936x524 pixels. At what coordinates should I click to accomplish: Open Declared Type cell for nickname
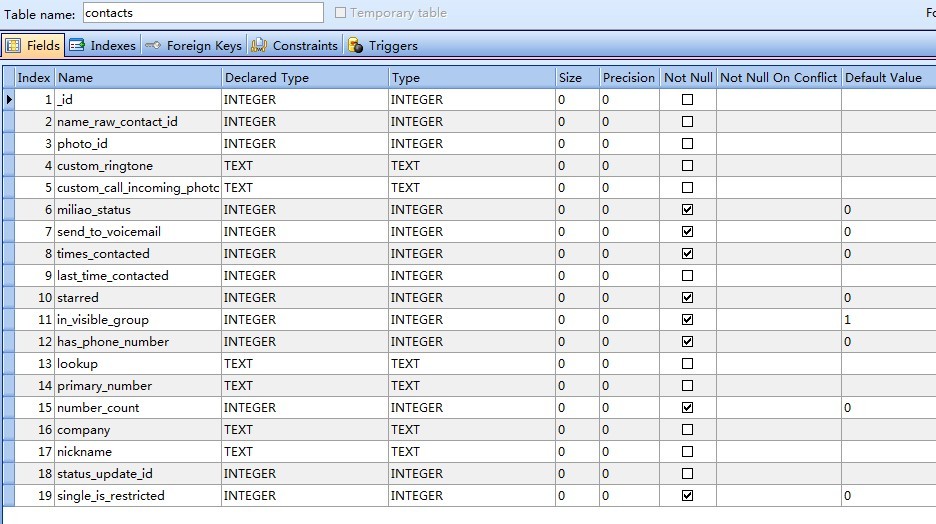pos(304,452)
